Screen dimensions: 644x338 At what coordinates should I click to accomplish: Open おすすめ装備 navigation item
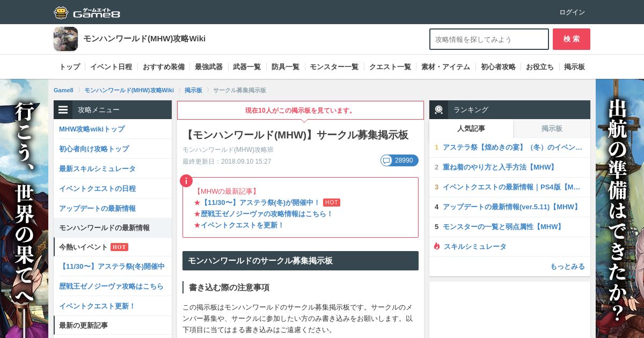point(164,67)
